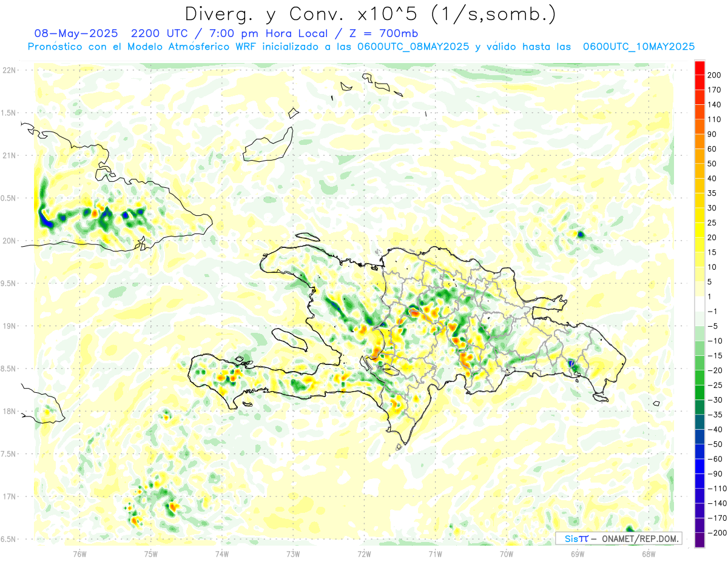Click the '90' color scale value

tap(712, 134)
